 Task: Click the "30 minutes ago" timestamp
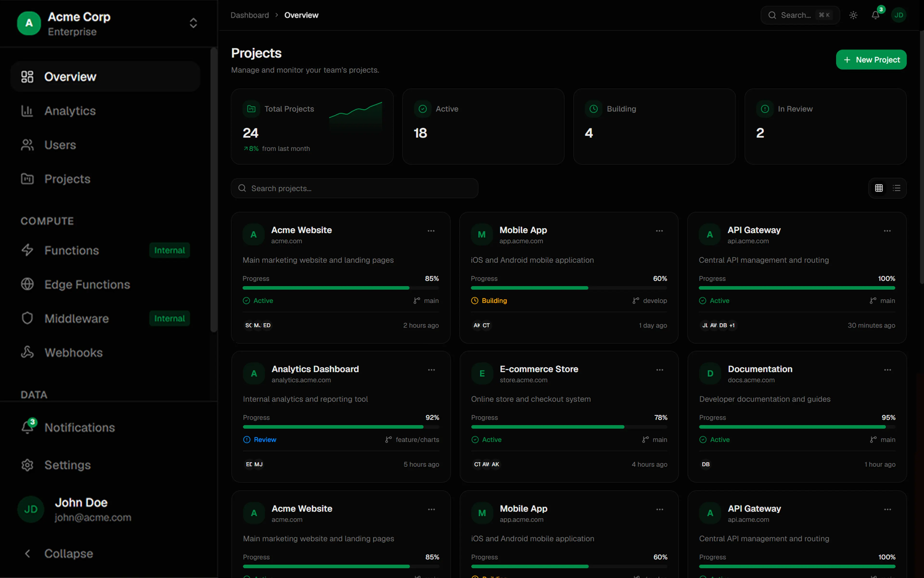pyautogui.click(x=871, y=325)
